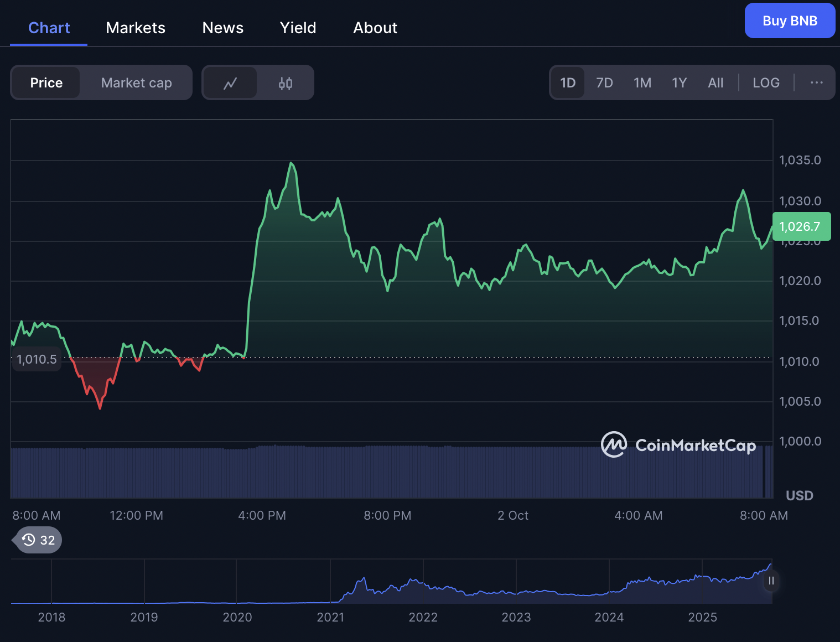Viewport: 840px width, 642px height.
Task: Go to the Yield tab
Action: [298, 28]
